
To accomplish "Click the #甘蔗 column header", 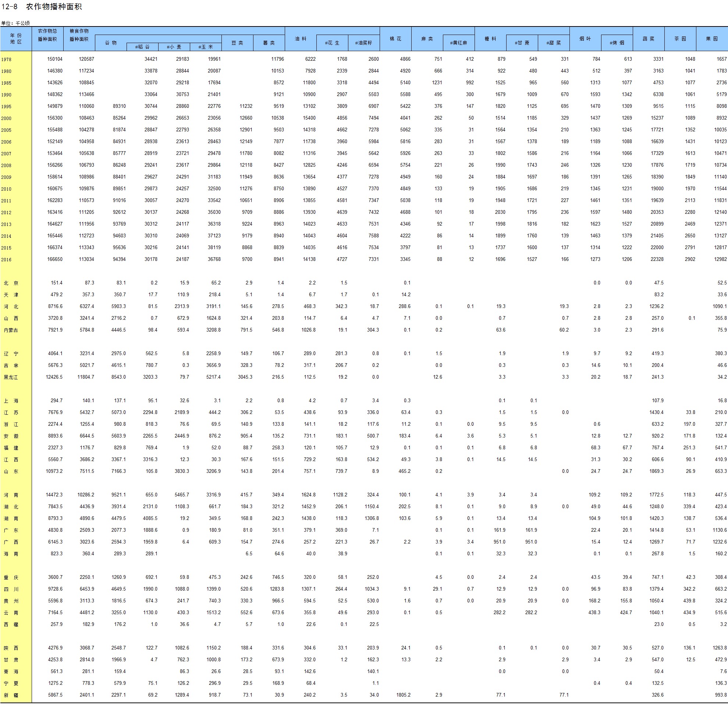I will [x=522, y=43].
